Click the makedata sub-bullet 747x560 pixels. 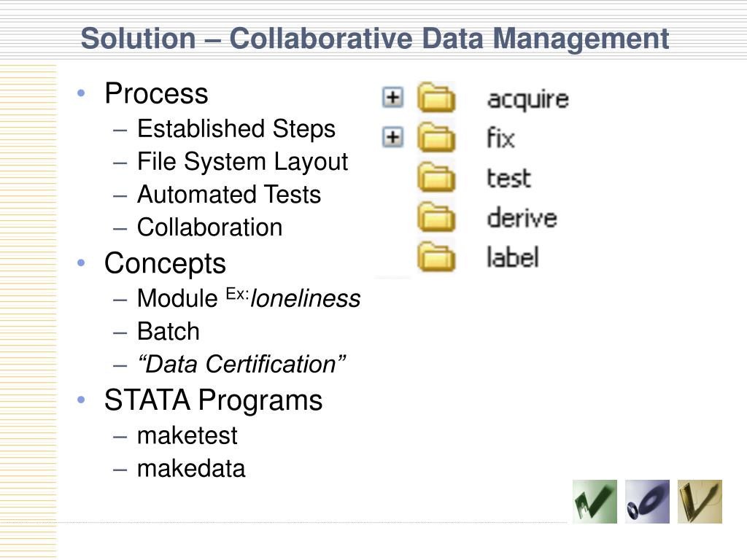pos(191,468)
